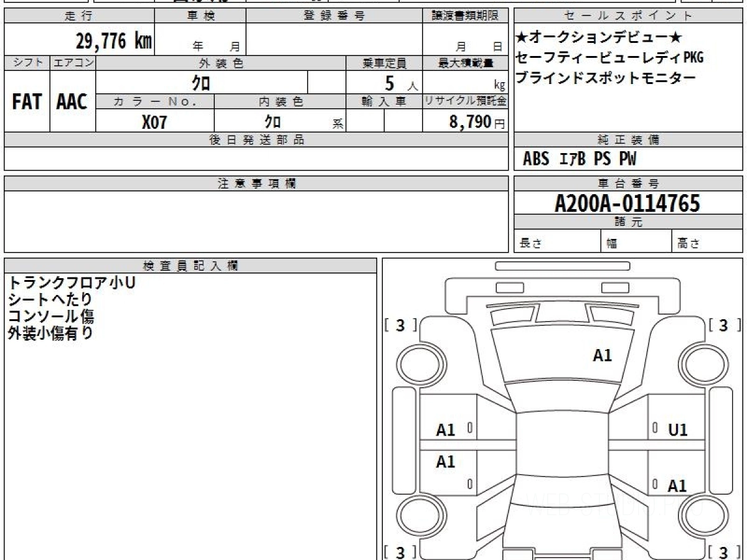Click the mileage value 29,776 km

pyautogui.click(x=114, y=41)
